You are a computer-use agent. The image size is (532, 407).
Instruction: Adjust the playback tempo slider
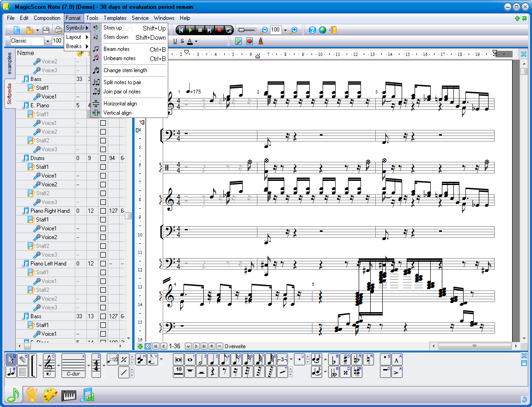[247, 30]
